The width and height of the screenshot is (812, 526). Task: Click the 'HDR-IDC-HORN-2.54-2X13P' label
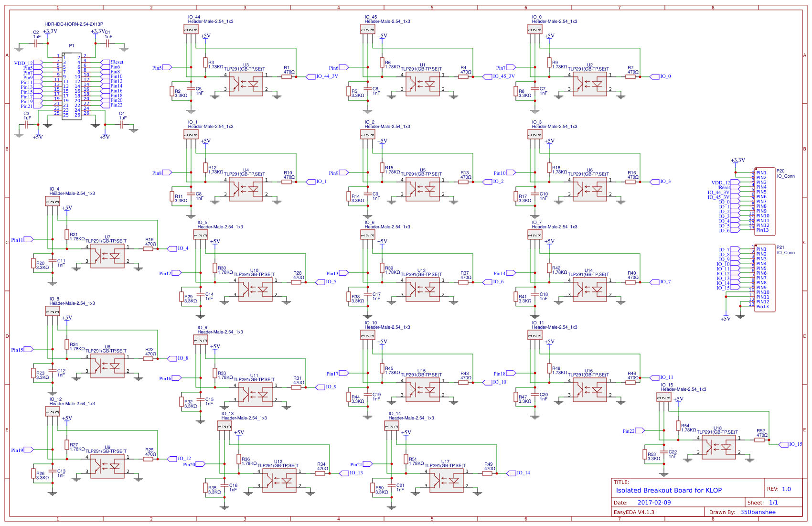pyautogui.click(x=74, y=24)
